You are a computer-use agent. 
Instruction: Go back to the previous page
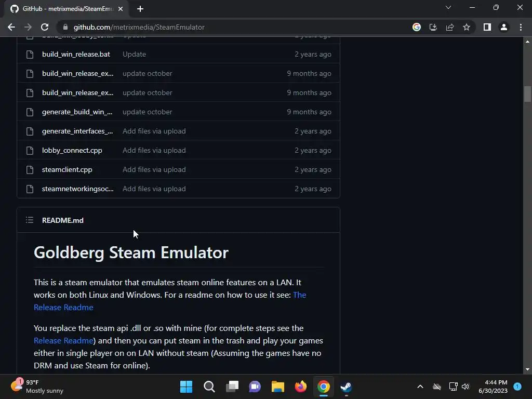click(11, 27)
